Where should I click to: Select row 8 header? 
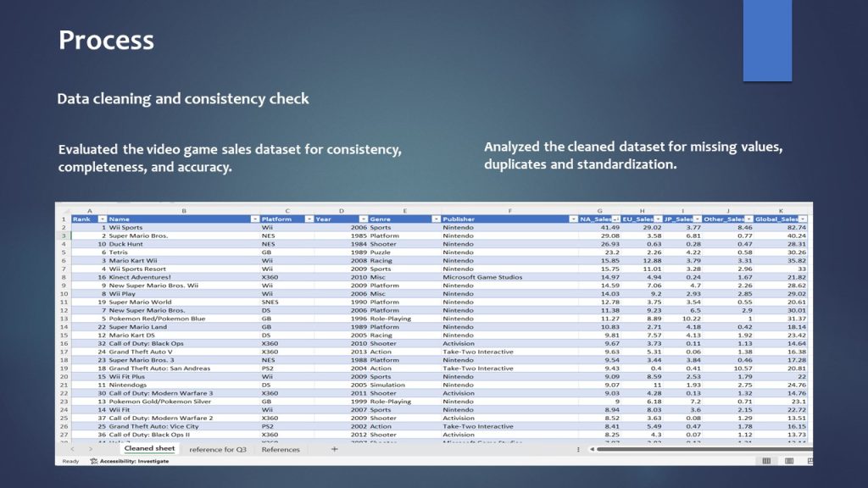tap(63, 277)
